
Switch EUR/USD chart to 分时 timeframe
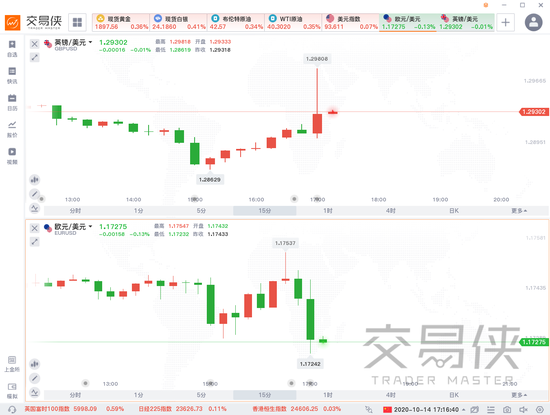coord(75,395)
